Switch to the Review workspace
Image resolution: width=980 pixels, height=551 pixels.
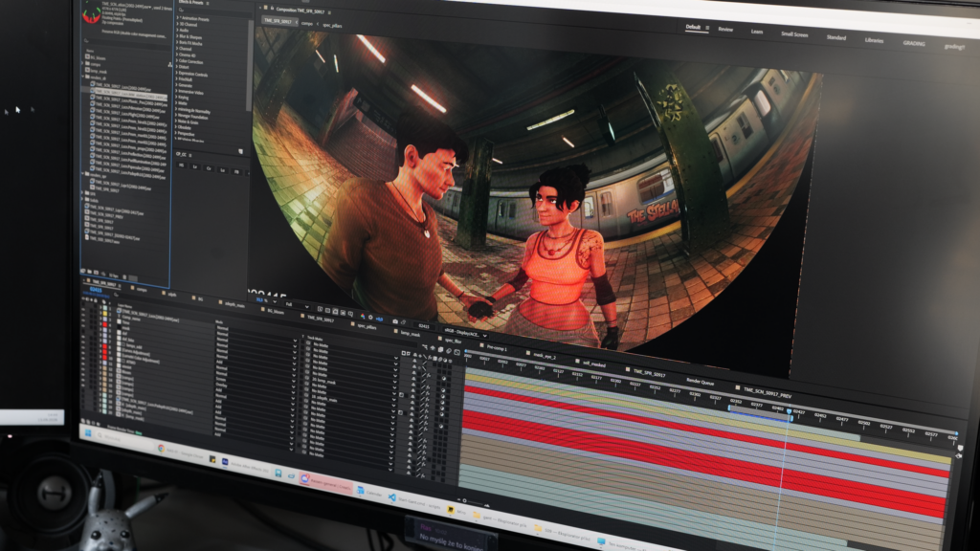coord(725,30)
